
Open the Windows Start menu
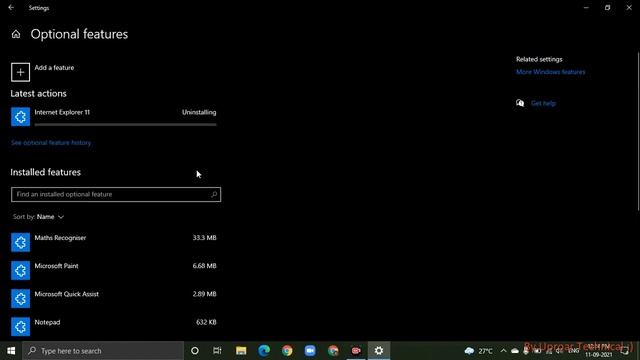tap(11, 351)
